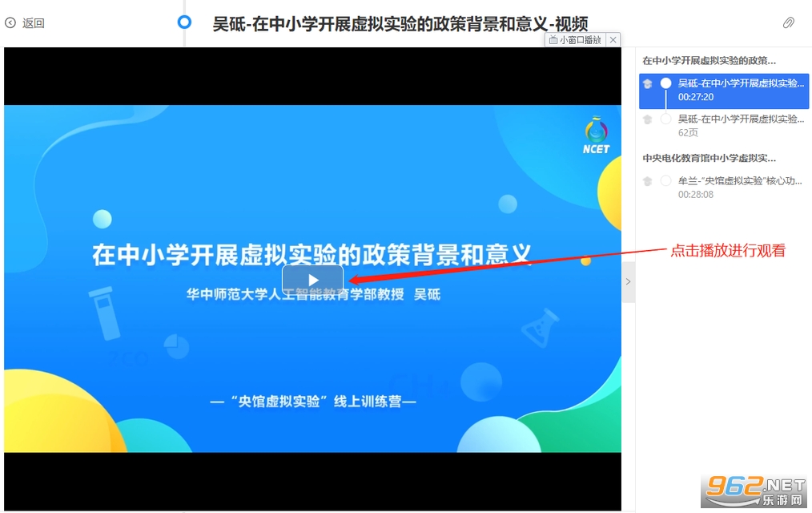Collapse the sidebar with right chevron handle
The image size is (812, 513).
pos(628,282)
